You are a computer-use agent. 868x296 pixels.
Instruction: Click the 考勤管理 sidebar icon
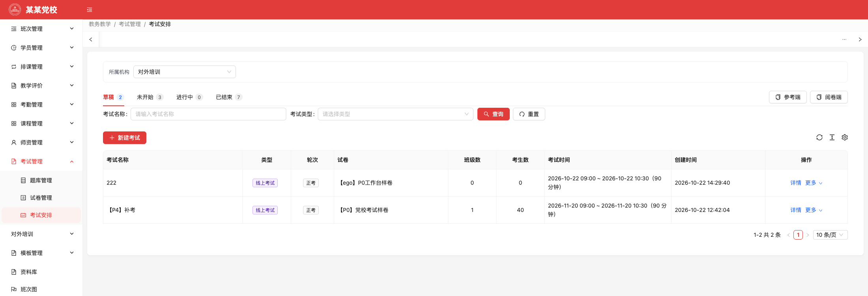[14, 105]
